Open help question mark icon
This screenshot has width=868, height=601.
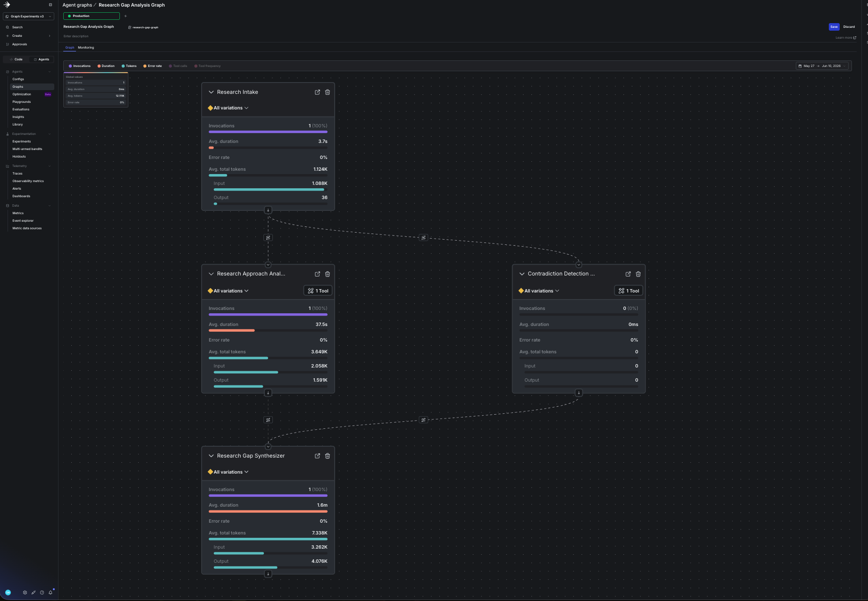[42, 593]
